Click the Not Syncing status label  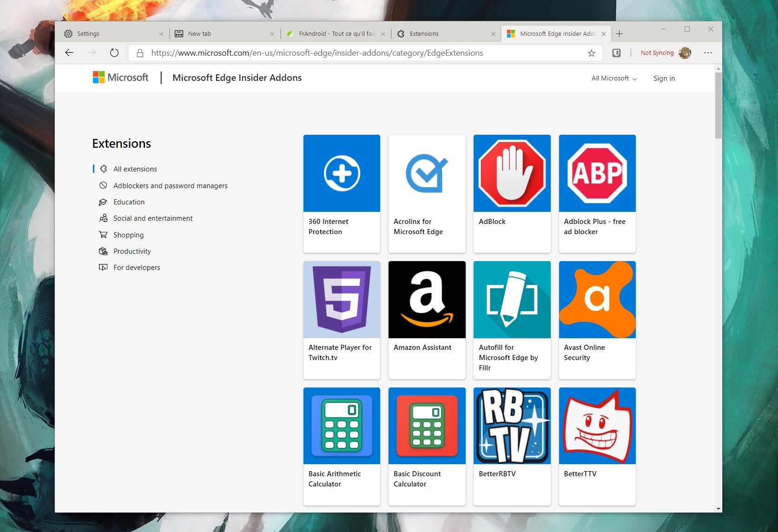point(657,53)
